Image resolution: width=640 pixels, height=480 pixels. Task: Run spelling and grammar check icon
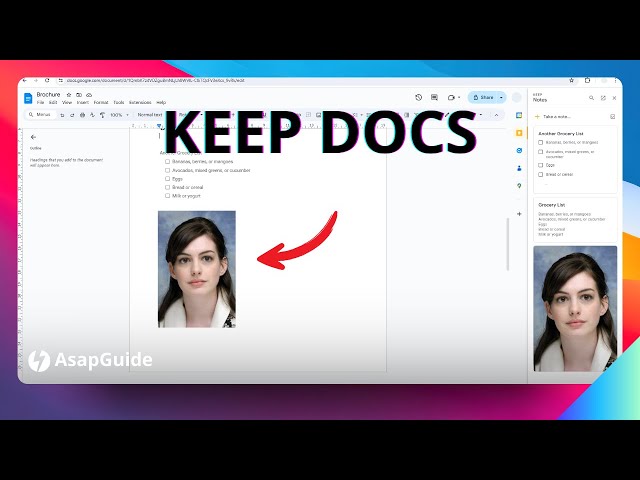[x=92, y=115]
